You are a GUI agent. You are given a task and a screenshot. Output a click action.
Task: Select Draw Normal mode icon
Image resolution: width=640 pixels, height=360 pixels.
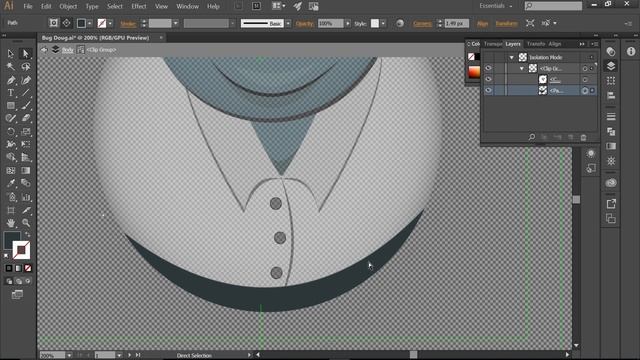[x=9, y=281]
